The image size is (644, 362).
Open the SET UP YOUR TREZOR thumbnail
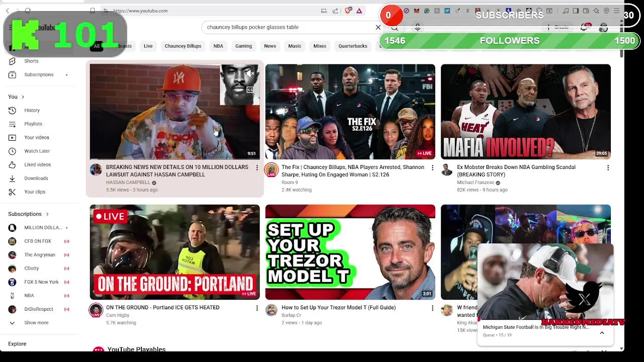tap(350, 252)
